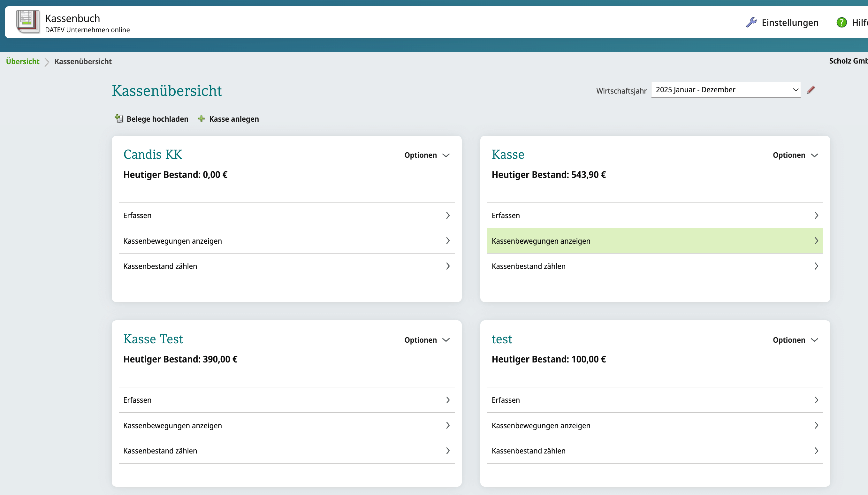Click the green Hilfe question mark icon
Image resolution: width=868 pixels, height=495 pixels.
(841, 22)
